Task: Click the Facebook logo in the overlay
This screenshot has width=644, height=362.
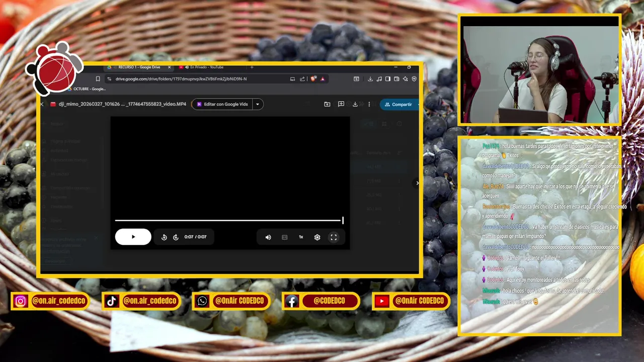Action: coord(291,301)
